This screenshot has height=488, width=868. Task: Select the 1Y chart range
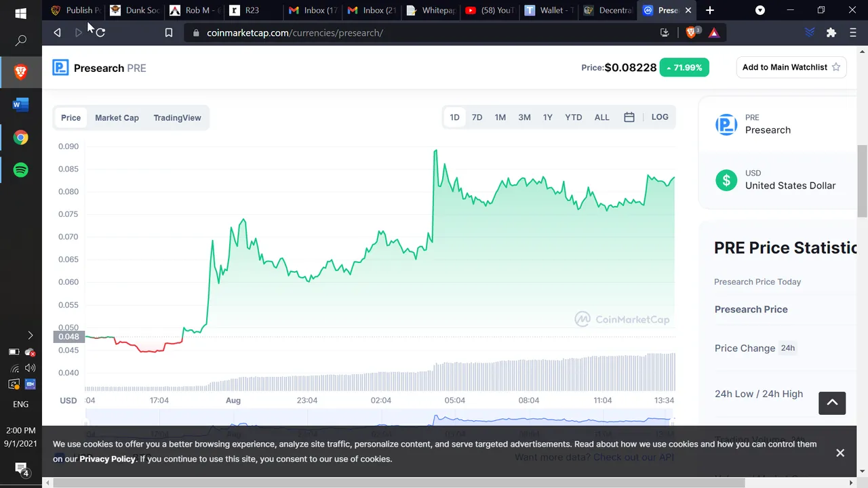pos(548,117)
